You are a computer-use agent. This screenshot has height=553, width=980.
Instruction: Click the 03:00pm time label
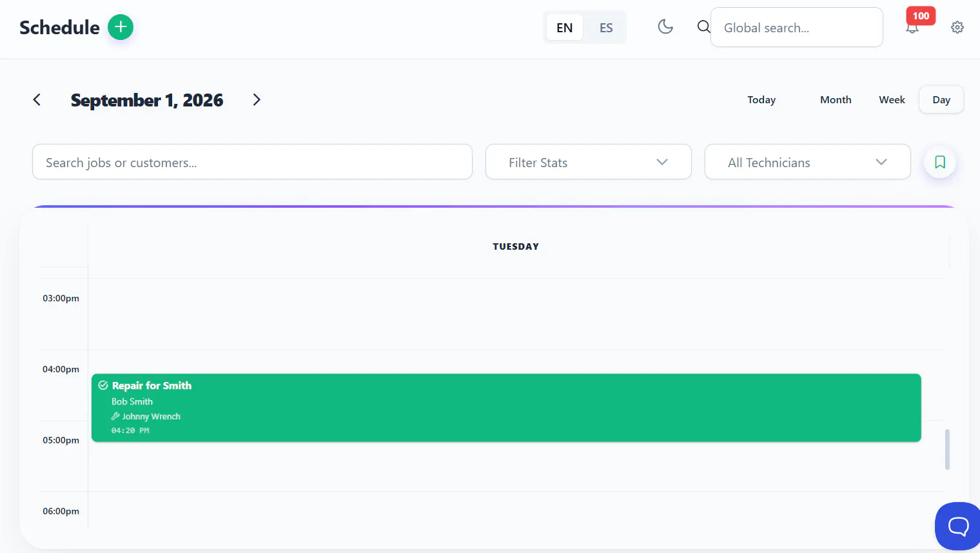click(x=61, y=298)
